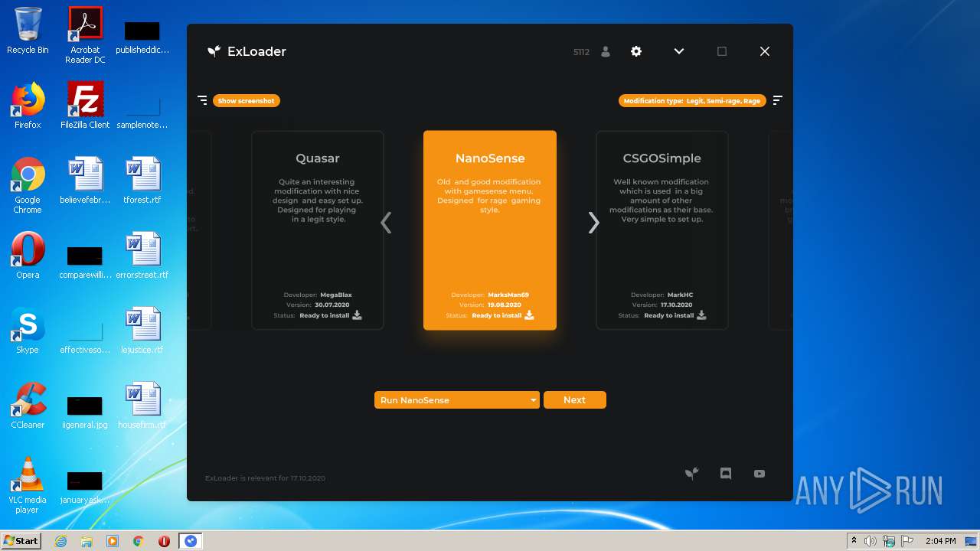The width and height of the screenshot is (980, 551).
Task: Select the CSGOSimple modification card
Action: tap(662, 230)
